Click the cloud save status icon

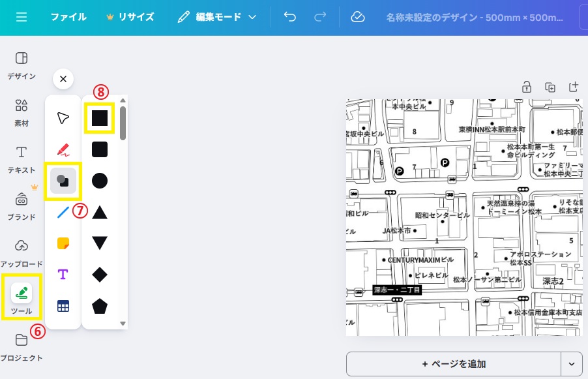coord(358,17)
